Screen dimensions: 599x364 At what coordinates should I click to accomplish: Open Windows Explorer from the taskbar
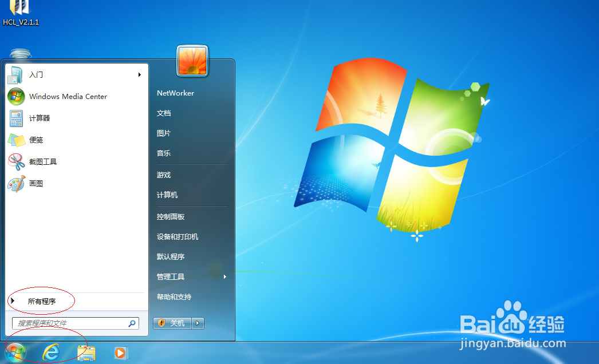point(86,353)
